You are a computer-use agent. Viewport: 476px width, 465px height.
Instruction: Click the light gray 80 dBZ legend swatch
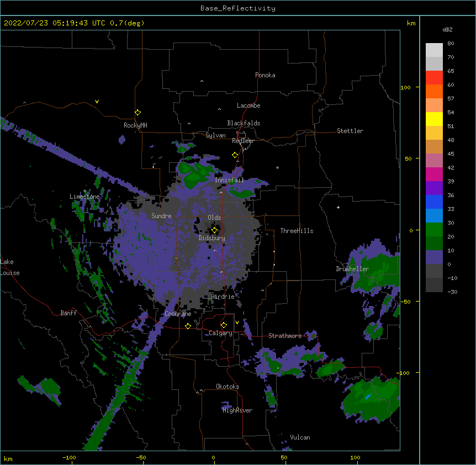[434, 50]
